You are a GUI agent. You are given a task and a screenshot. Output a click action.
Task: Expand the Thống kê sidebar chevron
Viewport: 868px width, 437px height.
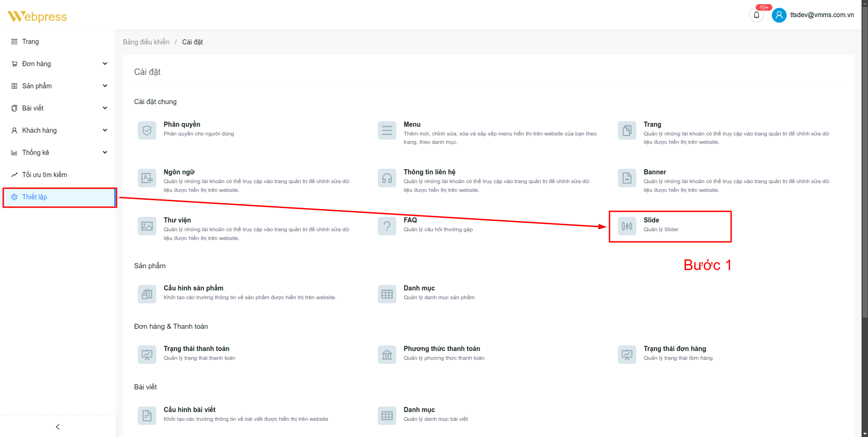[105, 153]
